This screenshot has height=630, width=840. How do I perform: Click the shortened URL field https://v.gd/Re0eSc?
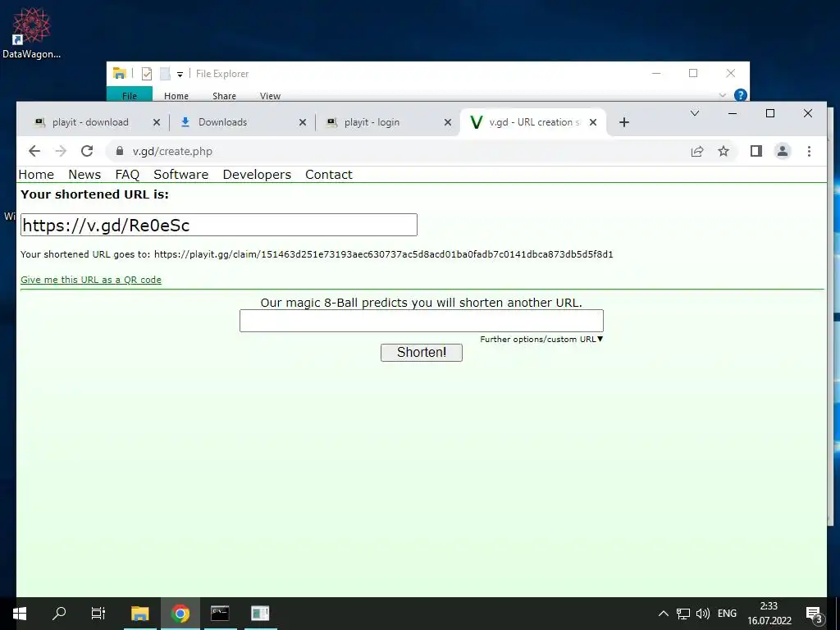point(218,225)
